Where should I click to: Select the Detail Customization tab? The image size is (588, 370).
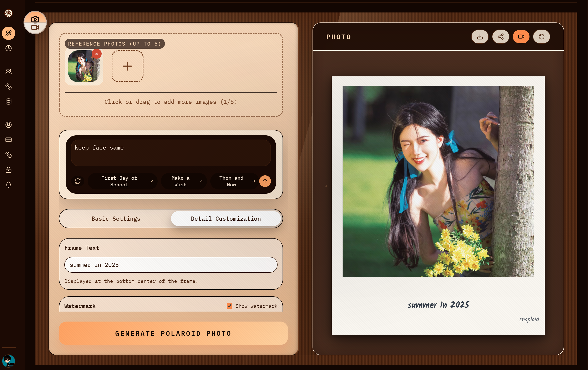point(226,219)
